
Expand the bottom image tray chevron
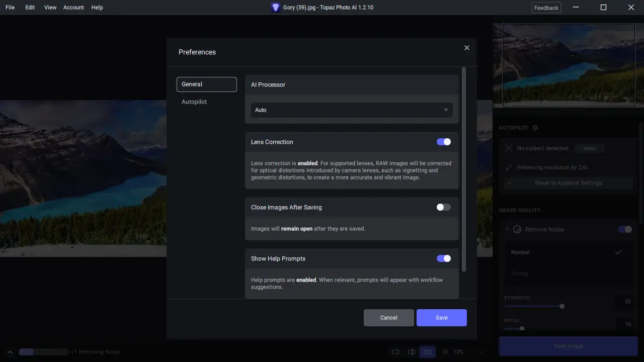coord(10,352)
